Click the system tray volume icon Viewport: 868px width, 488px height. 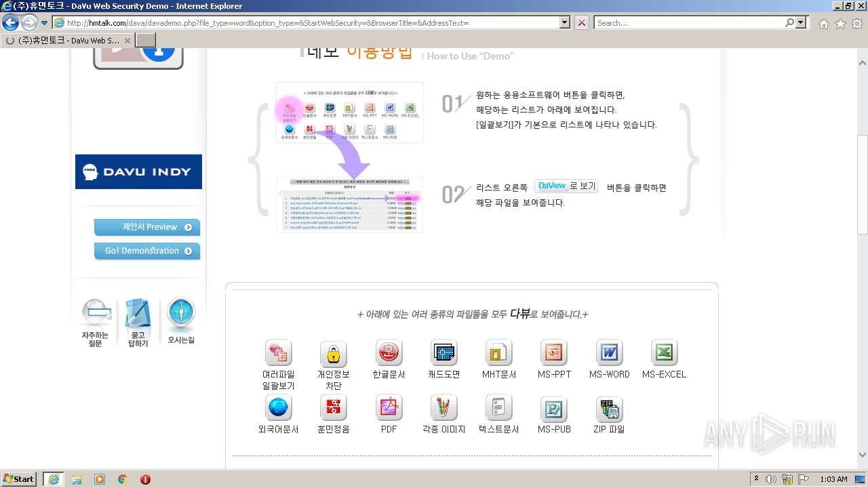(x=771, y=479)
